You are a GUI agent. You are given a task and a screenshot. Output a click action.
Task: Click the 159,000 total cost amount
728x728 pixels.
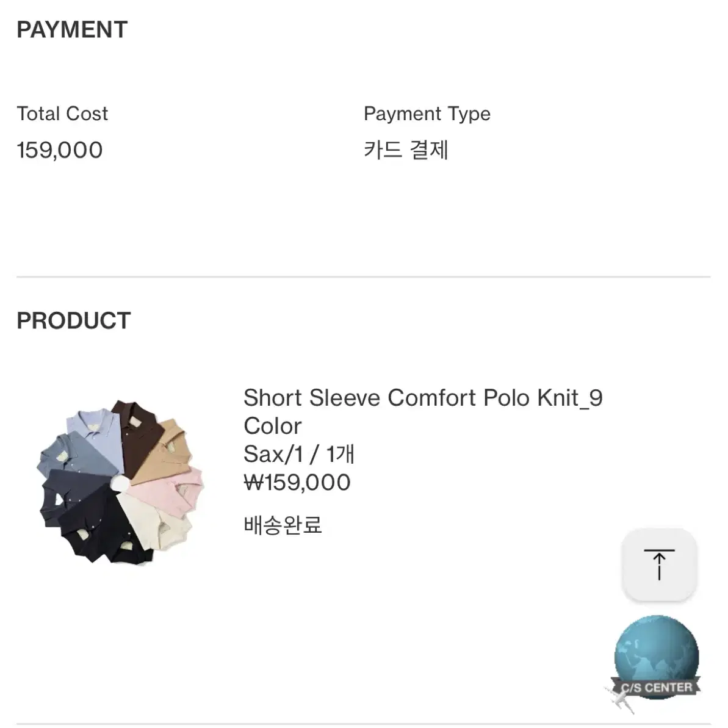coord(59,151)
